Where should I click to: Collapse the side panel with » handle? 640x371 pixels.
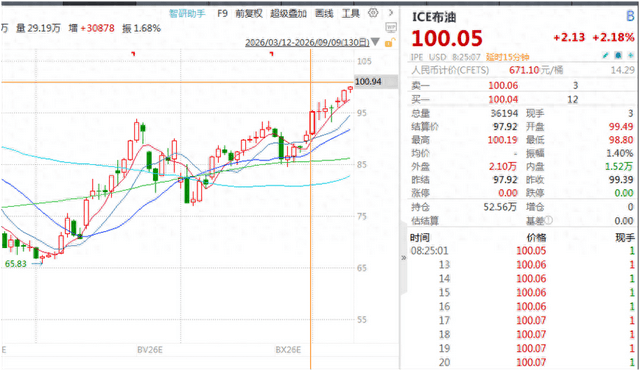click(x=404, y=258)
